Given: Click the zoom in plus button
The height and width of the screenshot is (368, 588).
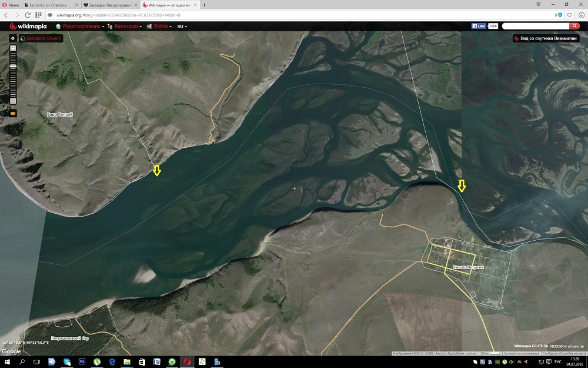Looking at the screenshot, I should point(13,48).
